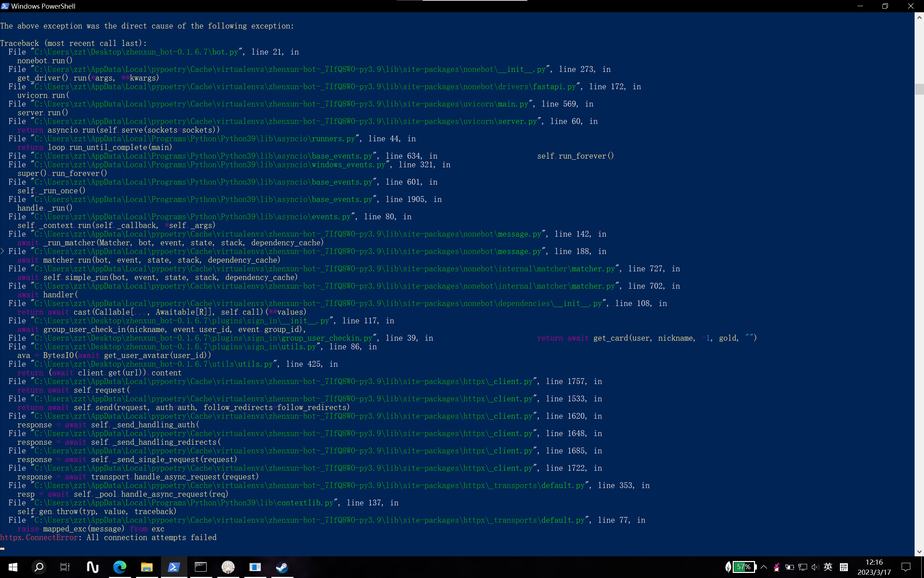Toggle the 英 input language indicator
Image resolution: width=924 pixels, height=578 pixels.
point(828,567)
